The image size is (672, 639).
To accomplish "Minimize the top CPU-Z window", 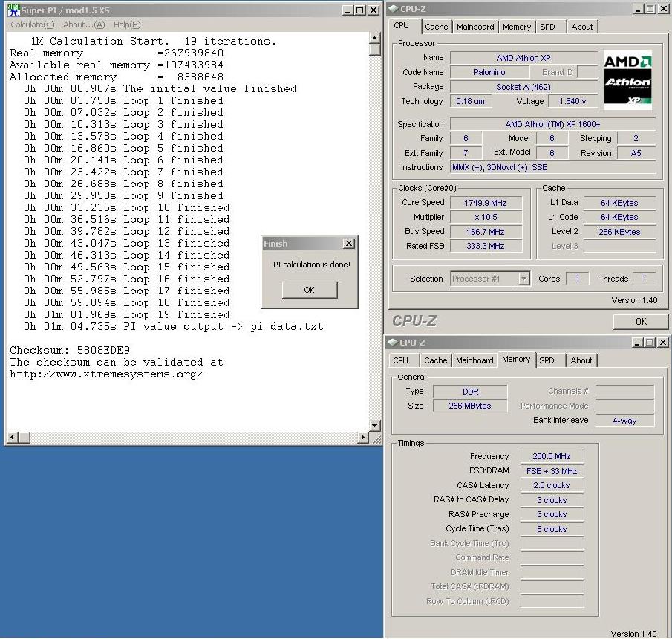I will [638, 9].
